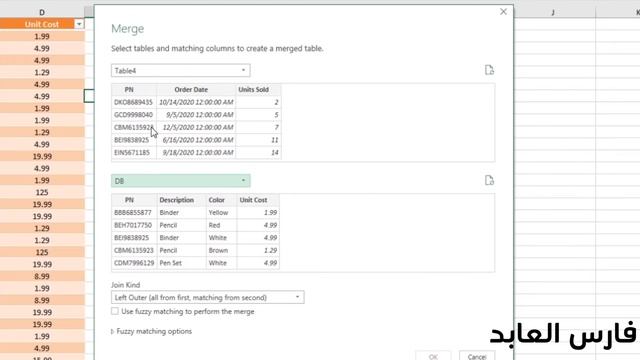640x360 pixels.
Task: Select Order Date column header
Action: (x=196, y=90)
